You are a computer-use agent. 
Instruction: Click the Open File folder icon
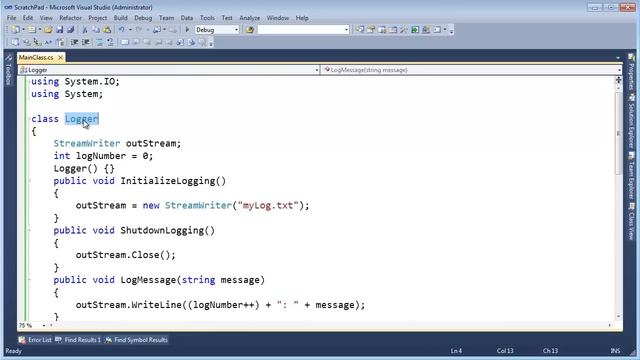click(x=48, y=30)
